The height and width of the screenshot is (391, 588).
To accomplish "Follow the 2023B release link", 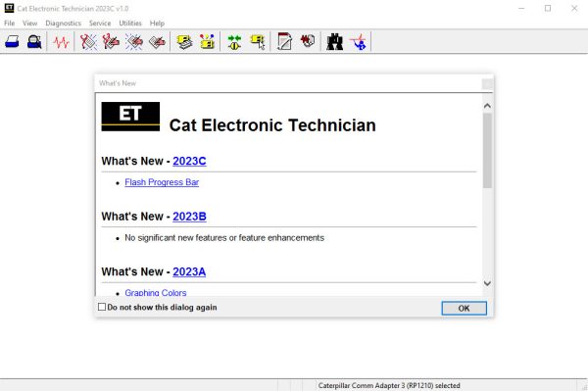I will 189,217.
